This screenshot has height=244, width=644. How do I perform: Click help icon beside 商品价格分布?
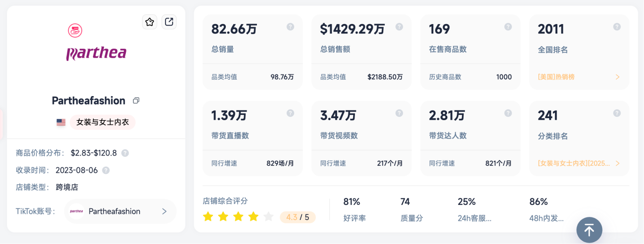pyautogui.click(x=125, y=153)
